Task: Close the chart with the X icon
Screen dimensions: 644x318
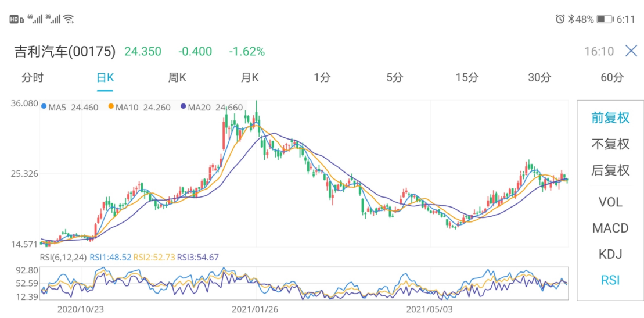Action: [x=631, y=51]
